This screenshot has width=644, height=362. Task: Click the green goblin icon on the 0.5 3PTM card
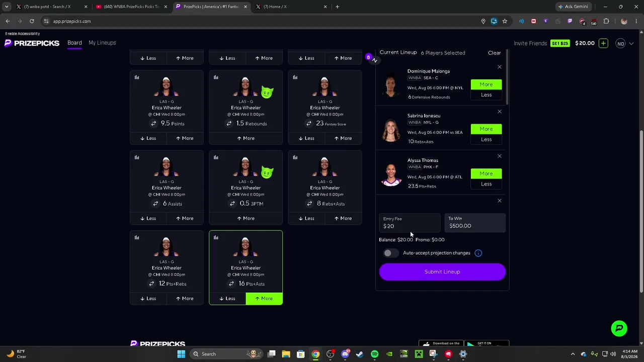pos(267,172)
